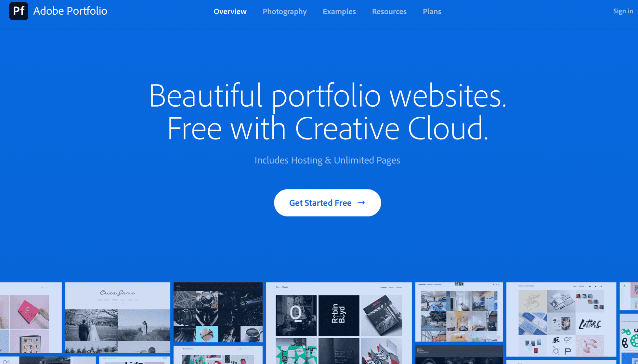Click the Photography navigation icon
This screenshot has height=364, width=638.
(284, 11)
